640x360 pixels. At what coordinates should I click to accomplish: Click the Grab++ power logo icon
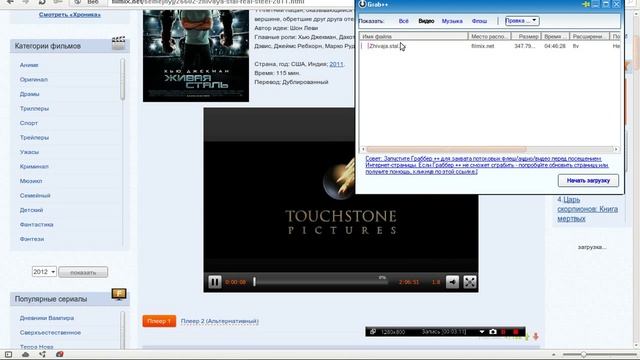362,4
